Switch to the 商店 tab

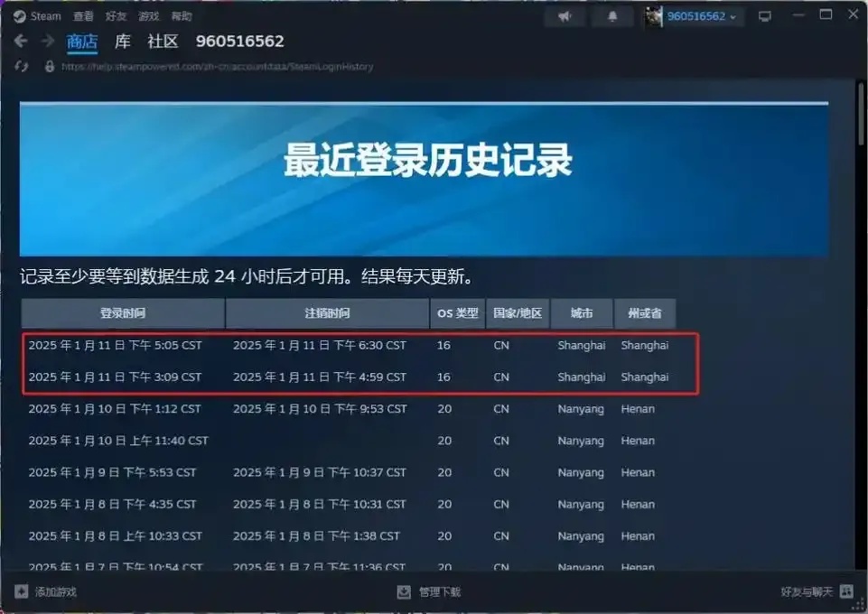click(82, 42)
